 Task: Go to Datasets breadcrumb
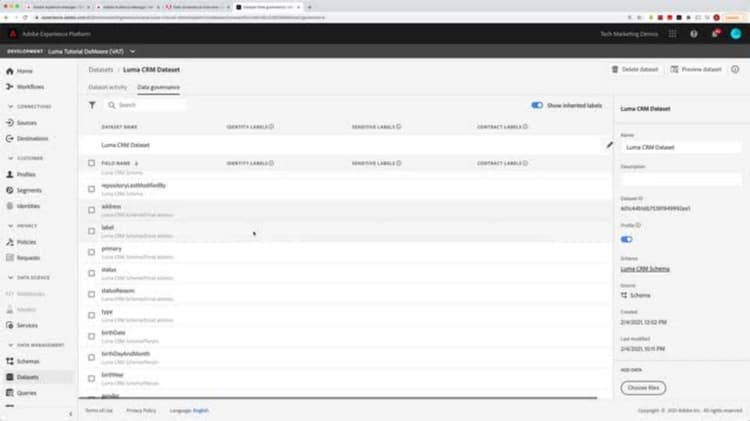click(x=101, y=70)
